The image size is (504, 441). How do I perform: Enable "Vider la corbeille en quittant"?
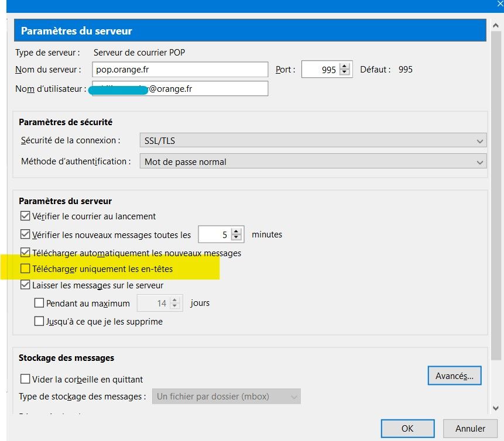click(25, 379)
